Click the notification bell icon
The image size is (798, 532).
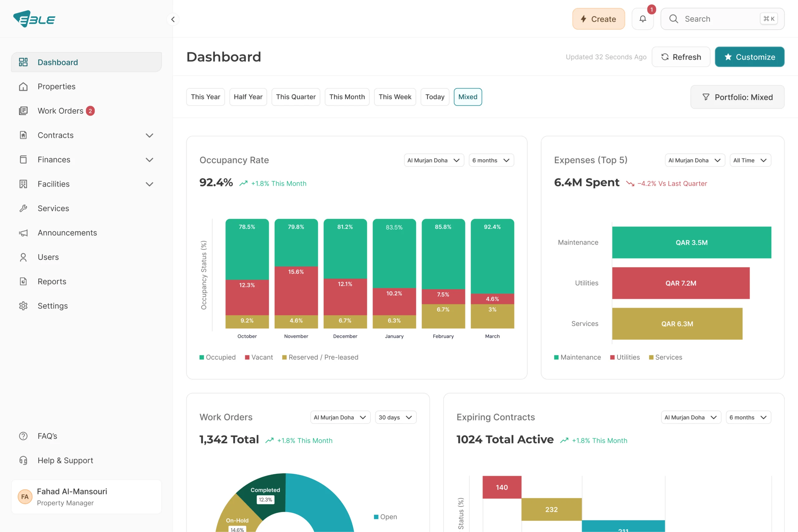(642, 19)
